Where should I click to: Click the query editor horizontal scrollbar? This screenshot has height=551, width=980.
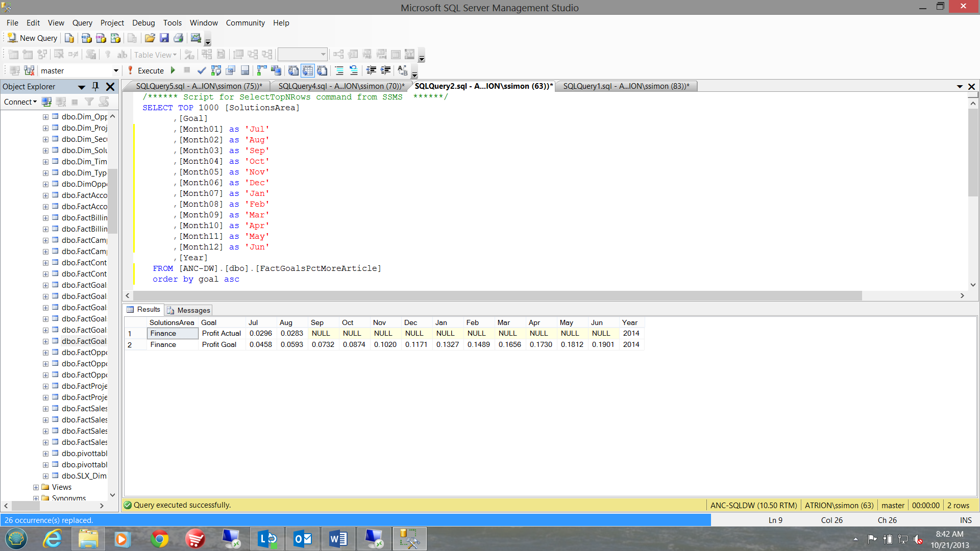tap(498, 296)
